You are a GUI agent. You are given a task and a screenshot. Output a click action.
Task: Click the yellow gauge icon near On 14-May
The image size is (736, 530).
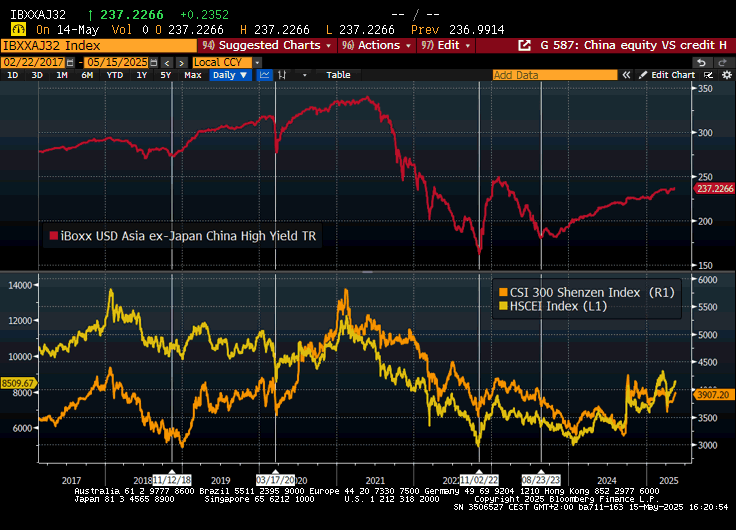point(18,30)
